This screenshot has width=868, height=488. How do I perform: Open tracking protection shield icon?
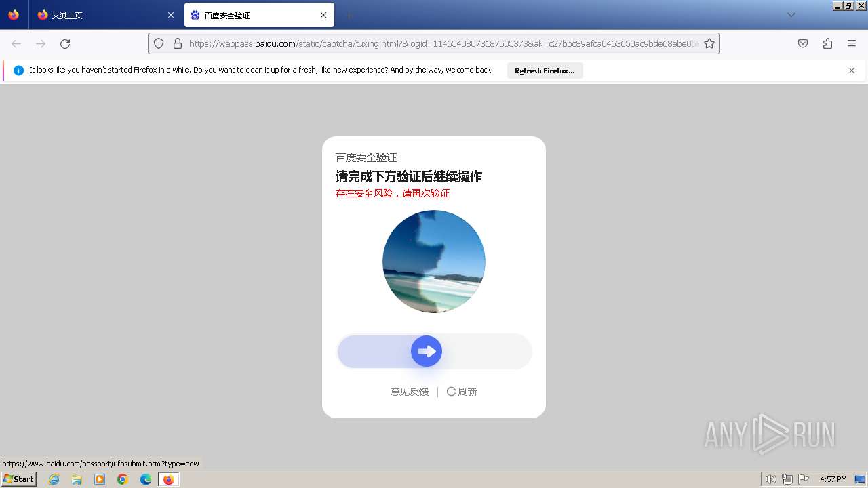pos(159,43)
